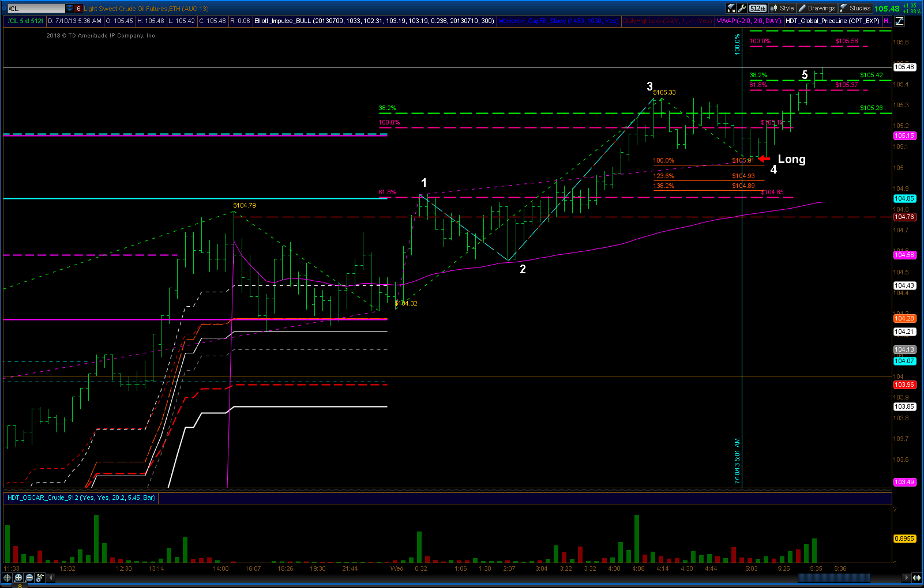The width and height of the screenshot is (924, 588).
Task: Click the 104.85 cyan price bubble
Action: tap(904, 198)
